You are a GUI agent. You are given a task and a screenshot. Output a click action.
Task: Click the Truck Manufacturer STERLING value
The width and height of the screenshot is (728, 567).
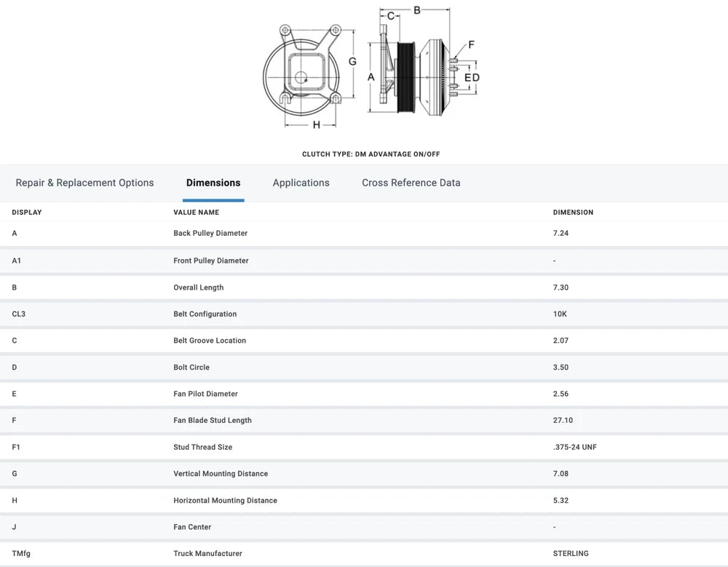[571, 554]
